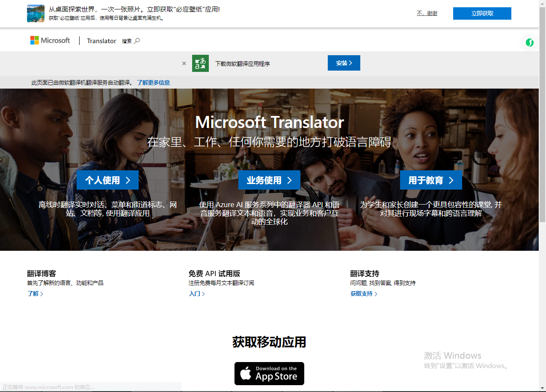
Task: Click the description under 用于教育
Action: (x=431, y=209)
